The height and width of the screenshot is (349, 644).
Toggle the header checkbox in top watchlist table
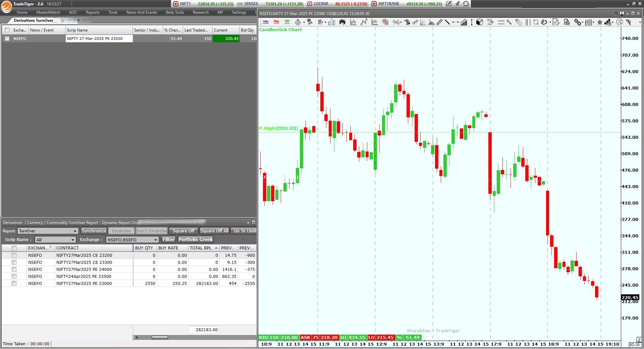7,30
